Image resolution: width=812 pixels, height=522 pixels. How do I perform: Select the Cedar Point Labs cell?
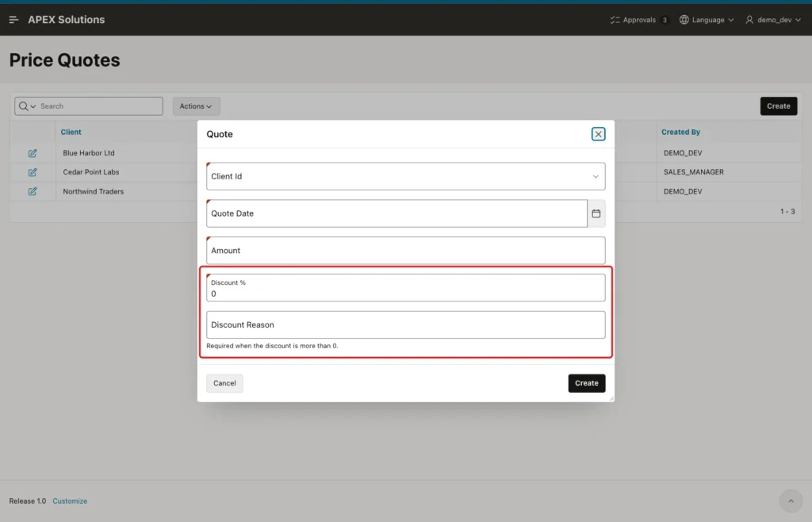tap(91, 172)
